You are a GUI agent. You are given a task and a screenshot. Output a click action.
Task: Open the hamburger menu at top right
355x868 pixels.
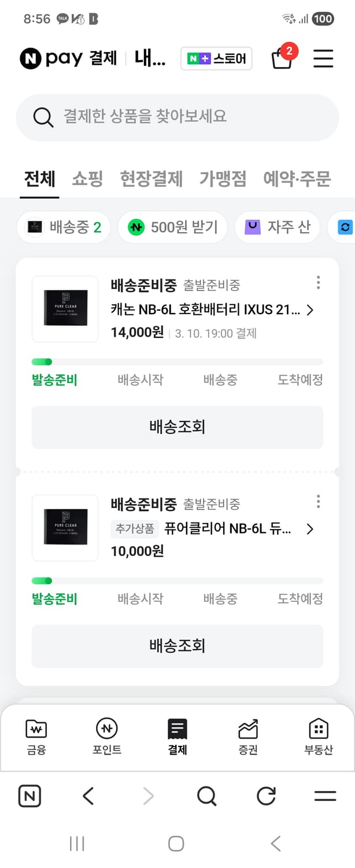(323, 58)
